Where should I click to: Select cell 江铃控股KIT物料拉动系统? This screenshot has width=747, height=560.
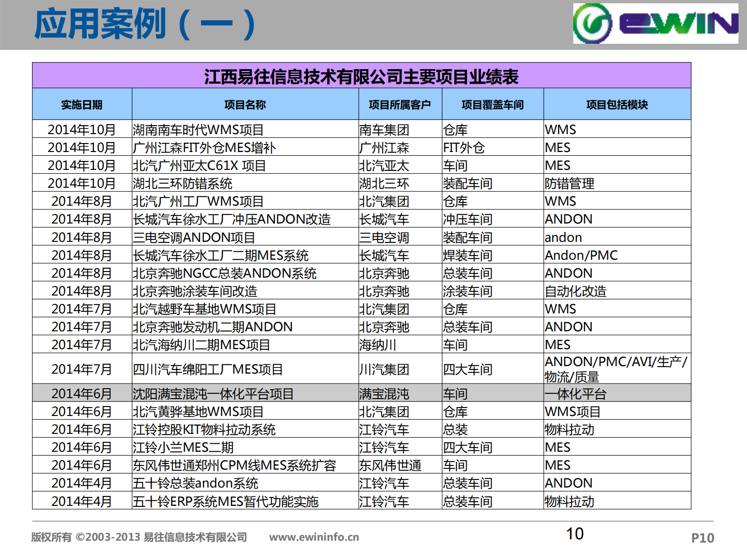click(x=245, y=429)
